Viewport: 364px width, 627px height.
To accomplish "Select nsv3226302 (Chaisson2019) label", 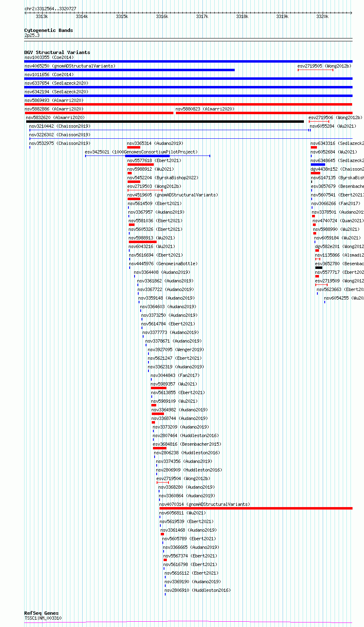I will [x=60, y=135].
